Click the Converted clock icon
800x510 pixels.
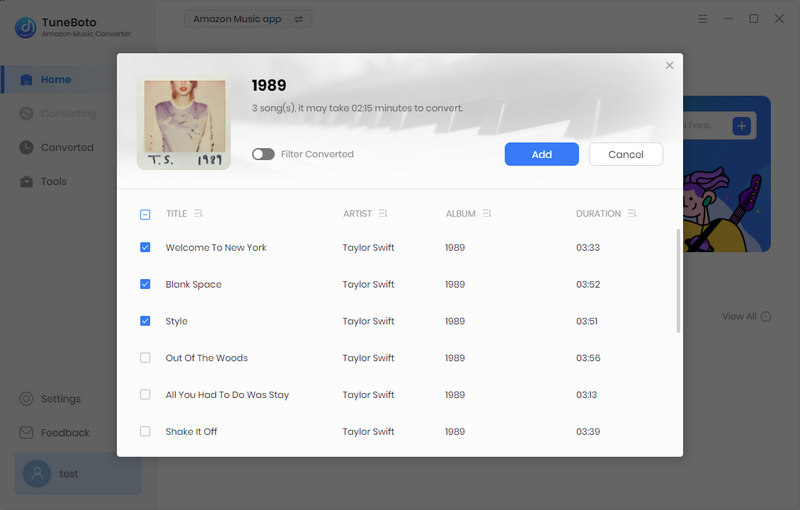click(26, 147)
